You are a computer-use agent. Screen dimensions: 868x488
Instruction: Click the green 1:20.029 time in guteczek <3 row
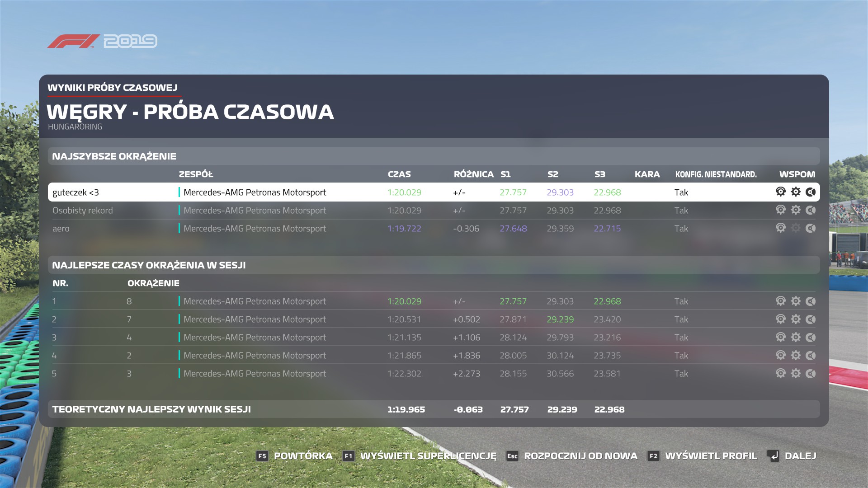pyautogui.click(x=404, y=192)
